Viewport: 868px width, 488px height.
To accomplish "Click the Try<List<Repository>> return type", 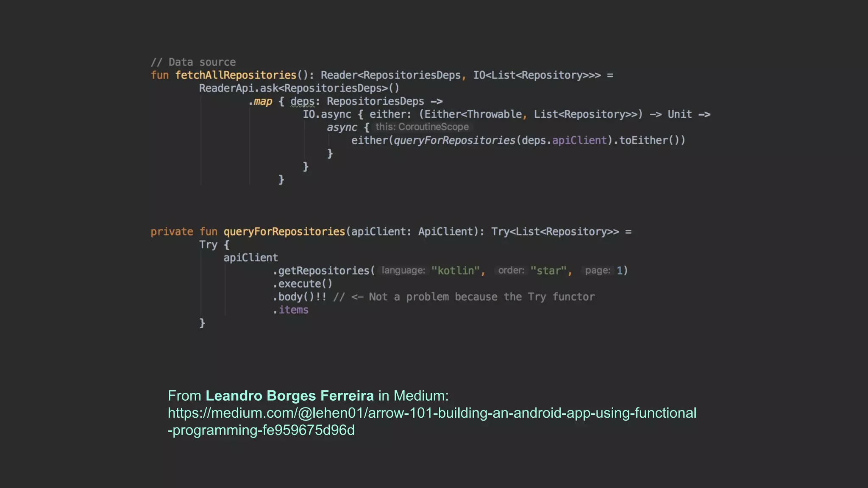I will (x=555, y=232).
